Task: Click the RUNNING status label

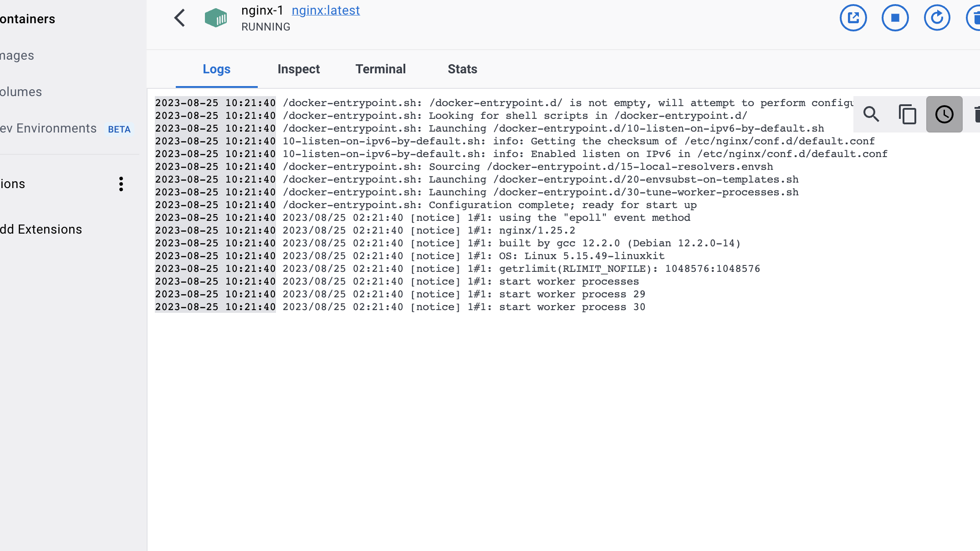Action: [265, 27]
